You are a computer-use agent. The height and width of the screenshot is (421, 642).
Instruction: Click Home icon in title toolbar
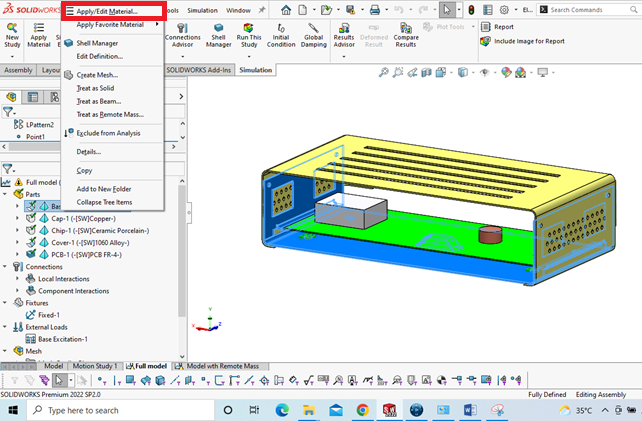click(286, 10)
